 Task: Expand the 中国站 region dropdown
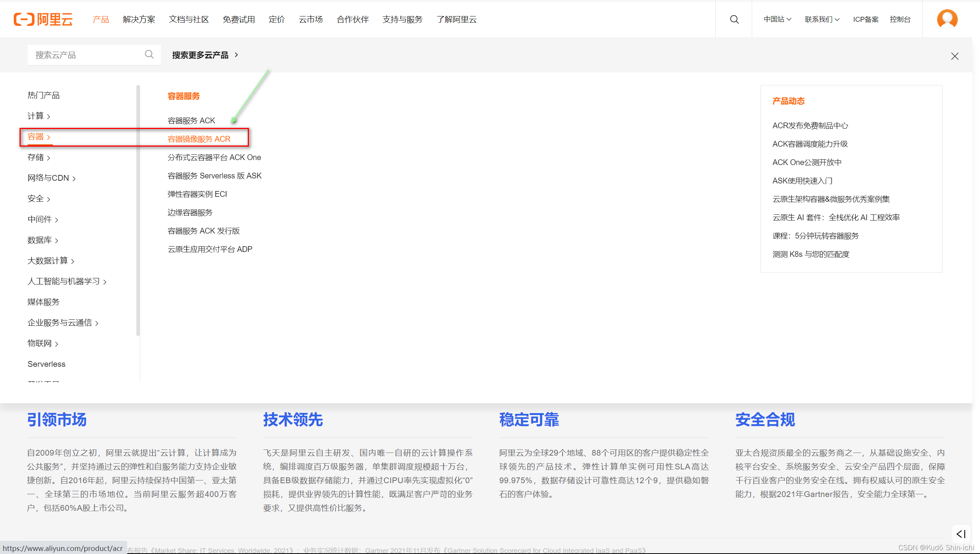777,19
